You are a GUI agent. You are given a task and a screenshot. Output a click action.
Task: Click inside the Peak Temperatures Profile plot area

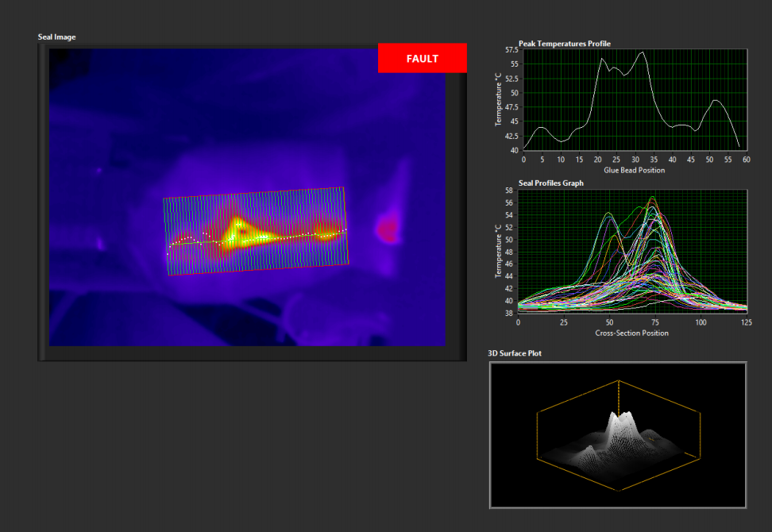(634, 99)
